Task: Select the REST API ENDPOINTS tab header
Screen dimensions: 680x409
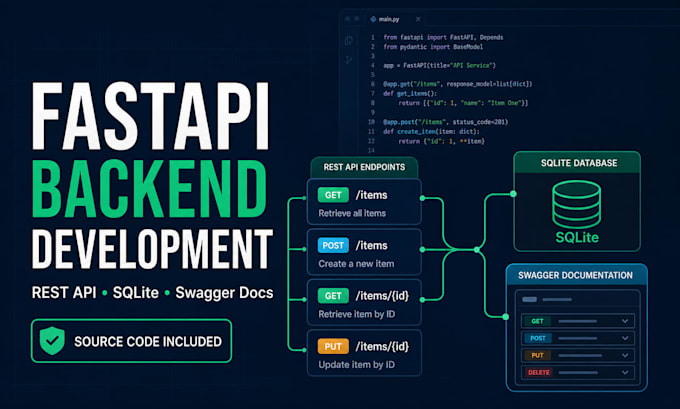Action: click(x=364, y=167)
